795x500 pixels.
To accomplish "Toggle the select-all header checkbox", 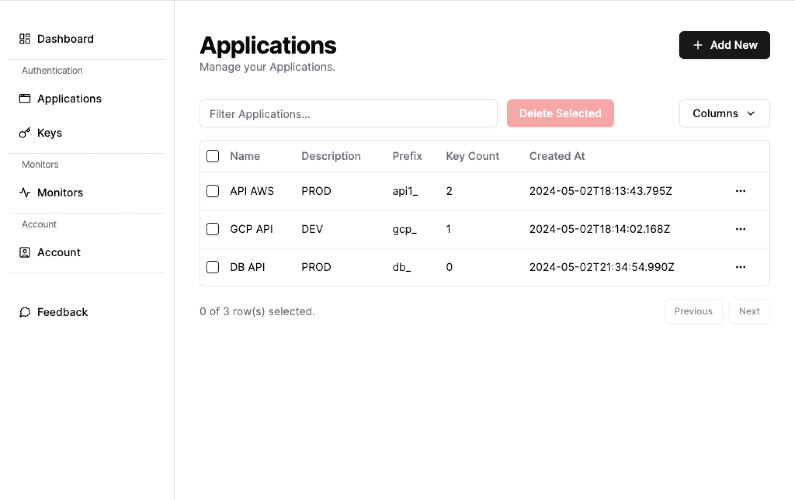I will pyautogui.click(x=212, y=156).
